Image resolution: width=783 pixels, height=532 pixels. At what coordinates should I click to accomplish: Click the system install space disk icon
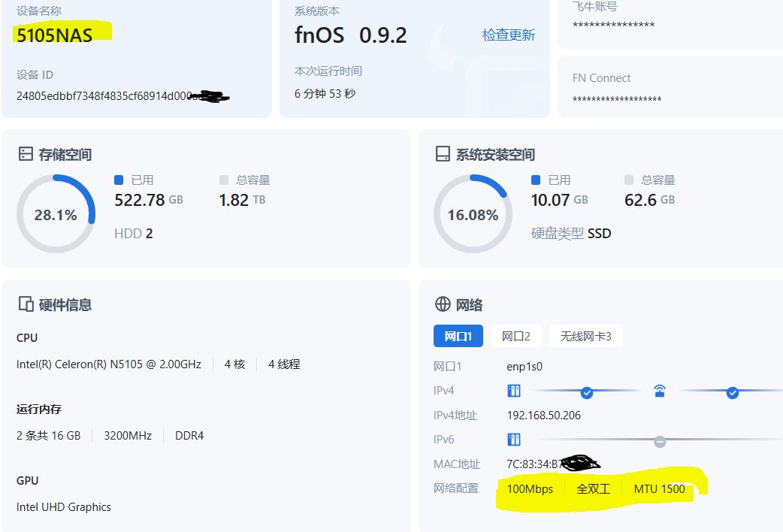click(443, 154)
